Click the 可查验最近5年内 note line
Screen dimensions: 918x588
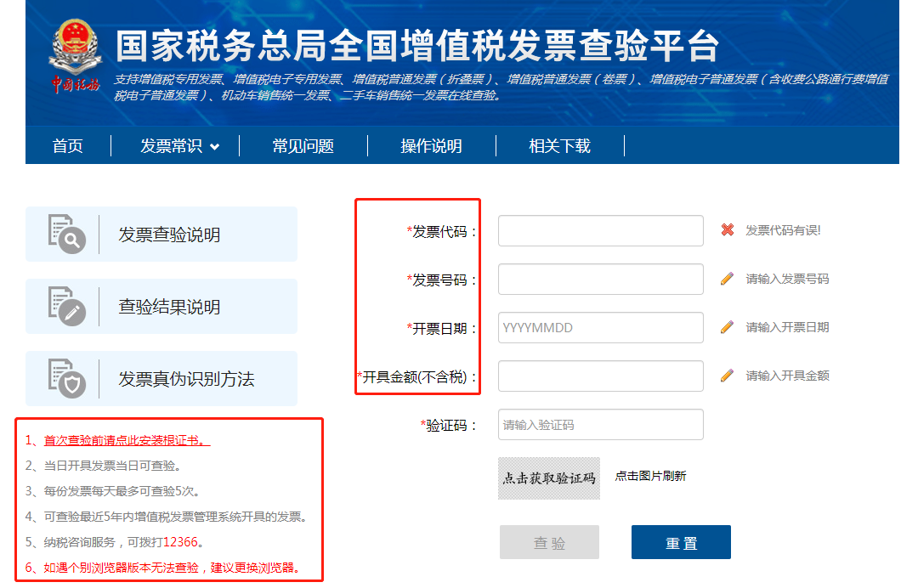coord(166,517)
